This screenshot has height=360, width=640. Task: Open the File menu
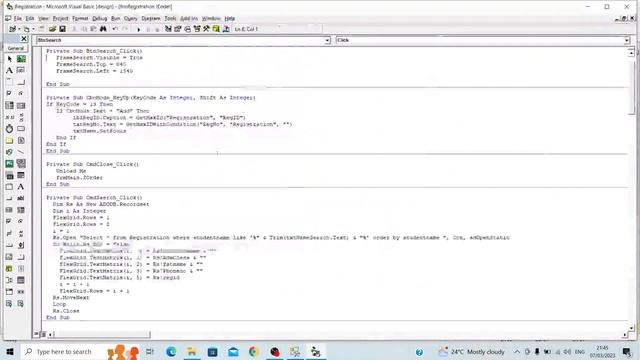pyautogui.click(x=18, y=18)
